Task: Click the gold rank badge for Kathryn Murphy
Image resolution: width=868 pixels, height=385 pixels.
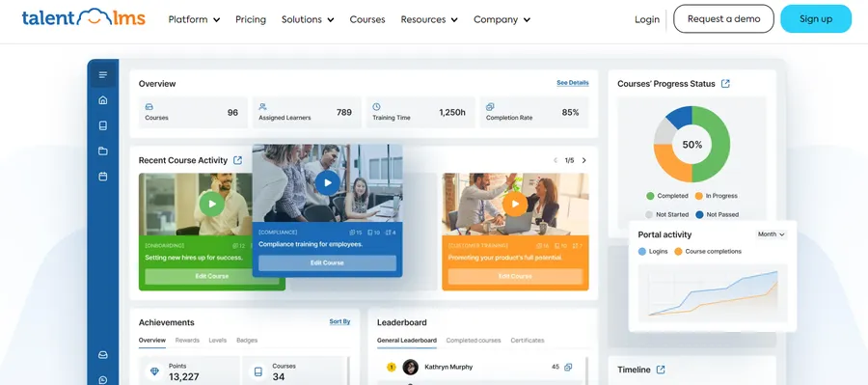Action: [x=392, y=367]
